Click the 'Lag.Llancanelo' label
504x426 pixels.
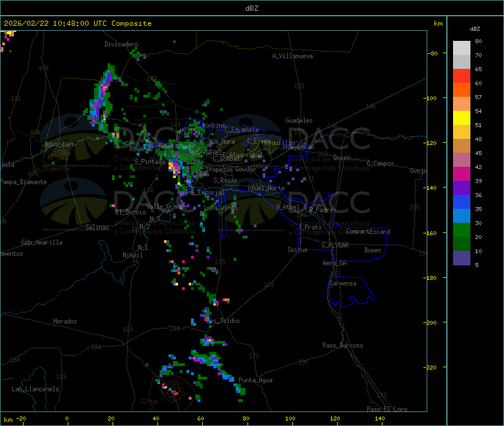point(35,389)
